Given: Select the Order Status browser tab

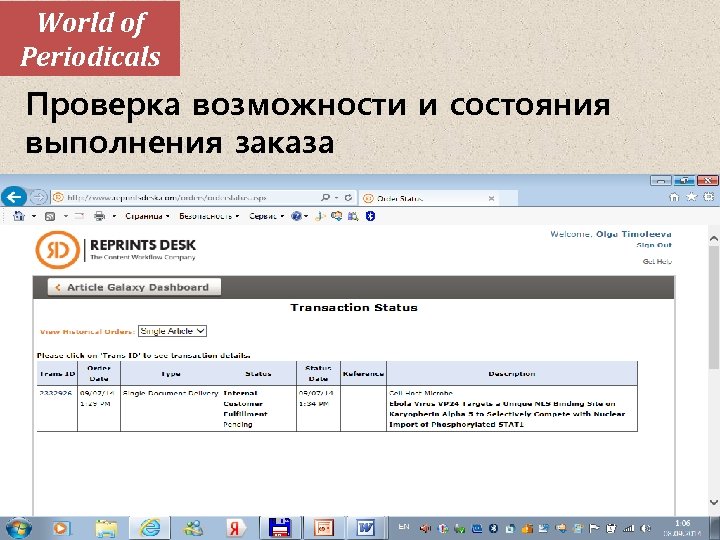Looking at the screenshot, I should point(427,198).
